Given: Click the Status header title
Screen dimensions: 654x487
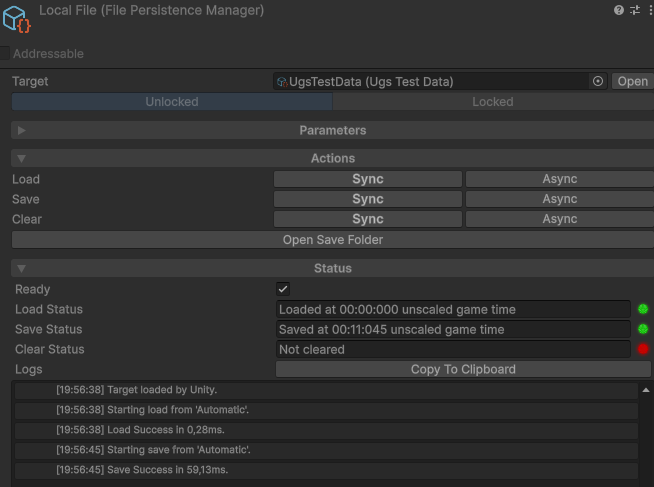Looking at the screenshot, I should (333, 268).
